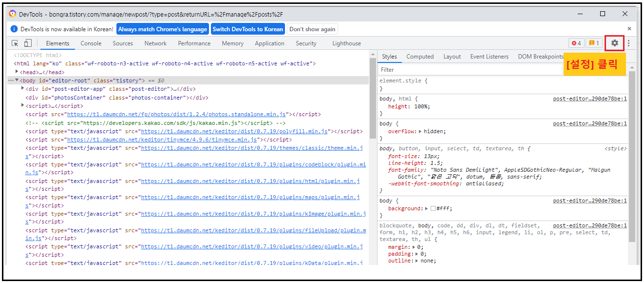Image resolution: width=644 pixels, height=283 pixels.
Task: Open the Console tab
Action: 91,43
